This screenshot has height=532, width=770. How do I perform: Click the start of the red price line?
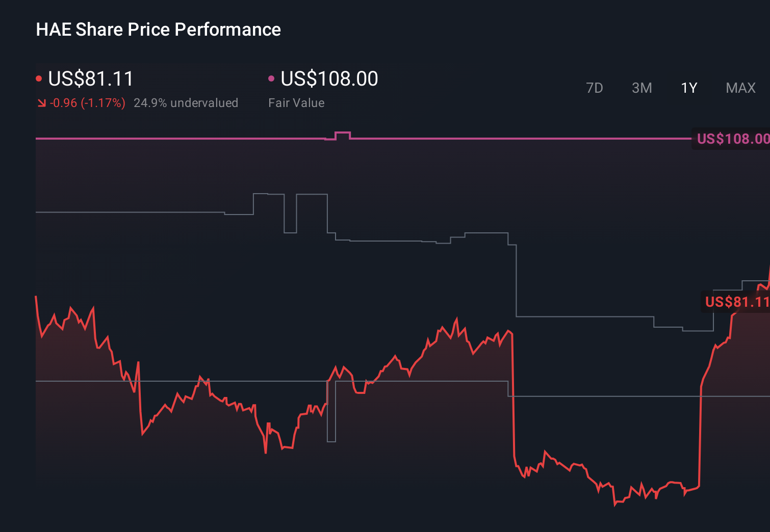(x=36, y=297)
